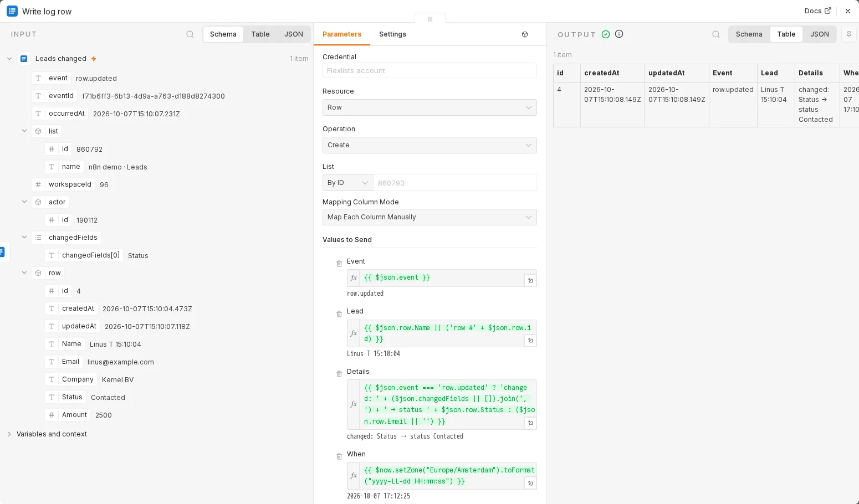This screenshot has height=504, width=859.
Task: Click the eventId schema field
Action: [54, 96]
